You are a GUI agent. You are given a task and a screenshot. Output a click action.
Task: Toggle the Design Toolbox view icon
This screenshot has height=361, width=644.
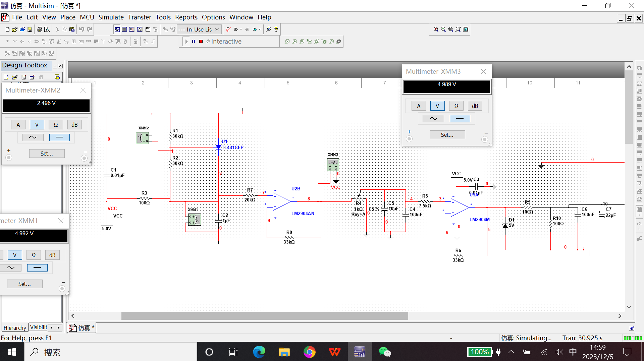(x=117, y=29)
